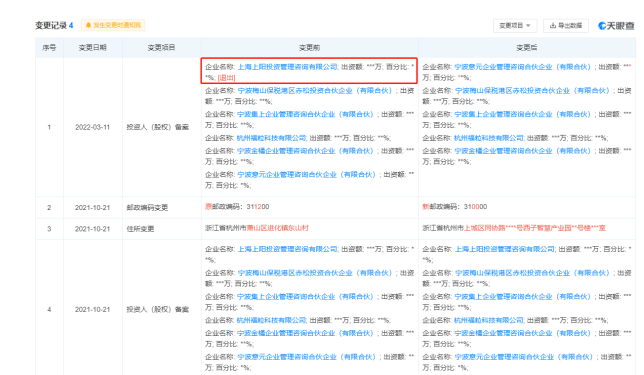The image size is (644, 375).
Task: Open 宁波金橘企业管理咨询合伙企业 in record 4 变更后 cell
Action: [x=523, y=333]
